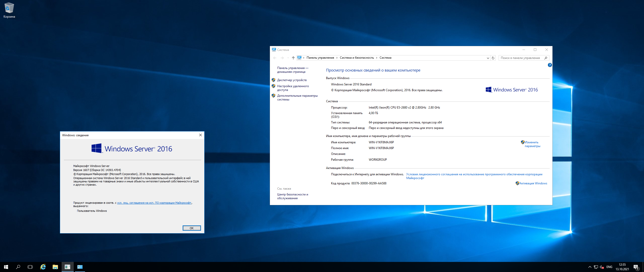Go back in the Система window
The image size is (644, 272).
tap(275, 58)
